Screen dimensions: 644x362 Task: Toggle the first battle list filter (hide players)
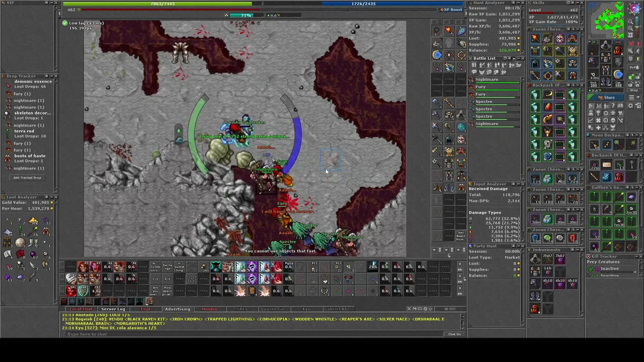[474, 65]
